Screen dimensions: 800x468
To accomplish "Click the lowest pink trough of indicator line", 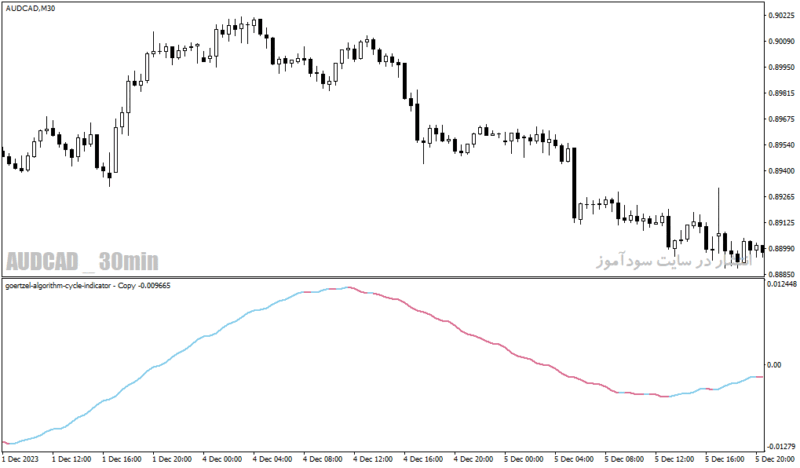I will click(664, 396).
